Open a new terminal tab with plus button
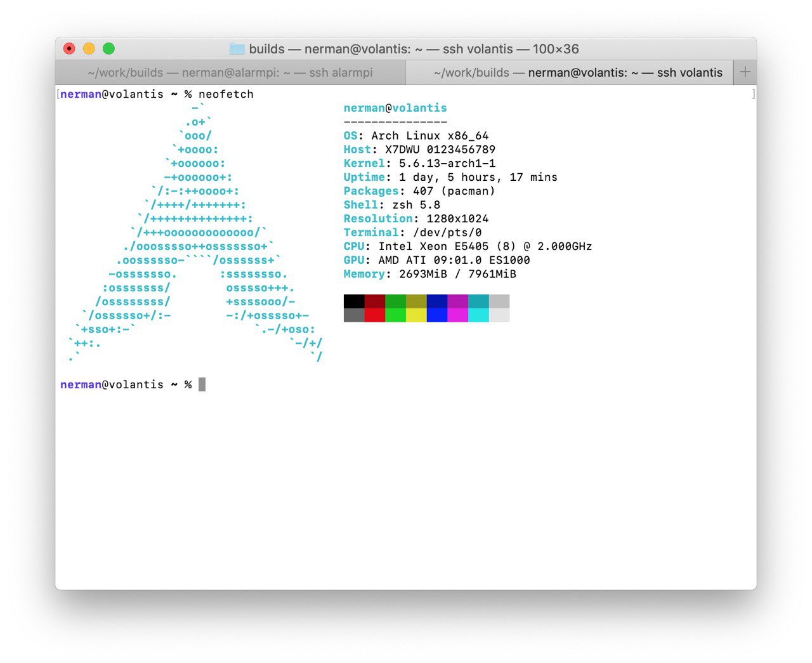This screenshot has height=663, width=812. point(745,72)
